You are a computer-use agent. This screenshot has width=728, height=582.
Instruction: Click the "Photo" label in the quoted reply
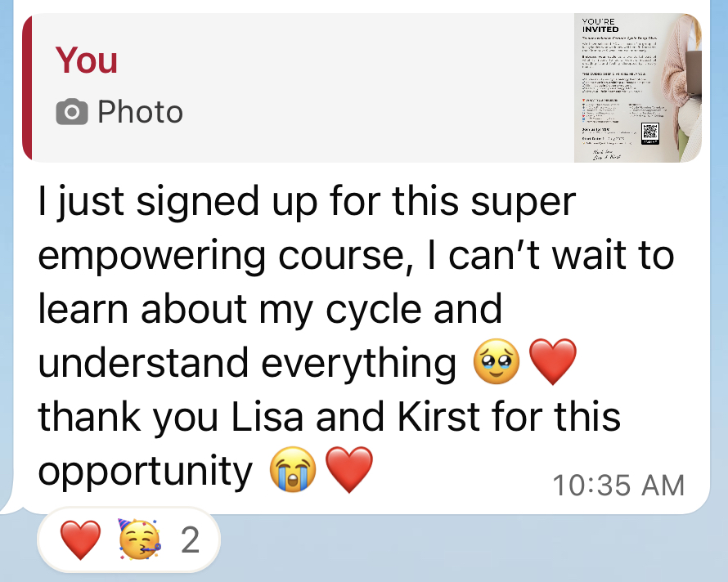[x=140, y=112]
